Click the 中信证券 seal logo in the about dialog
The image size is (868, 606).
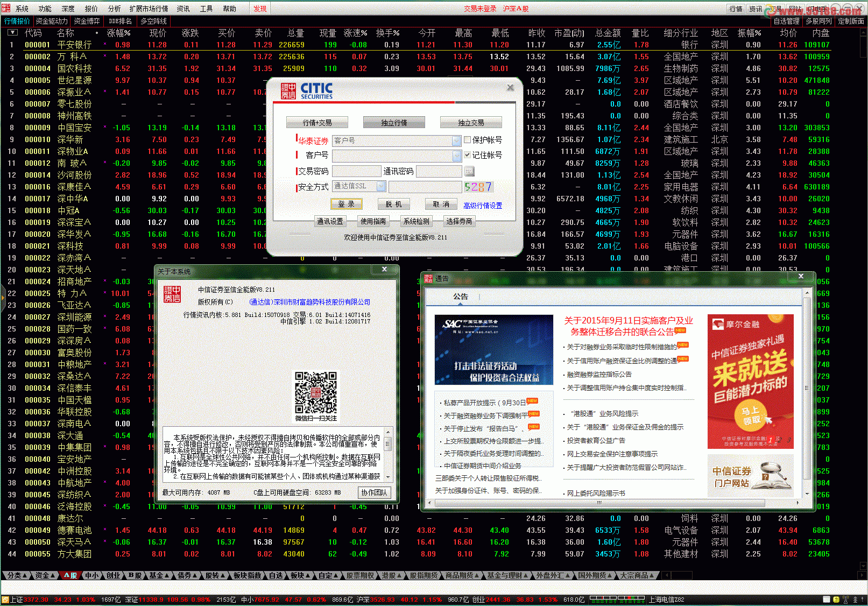[x=172, y=294]
